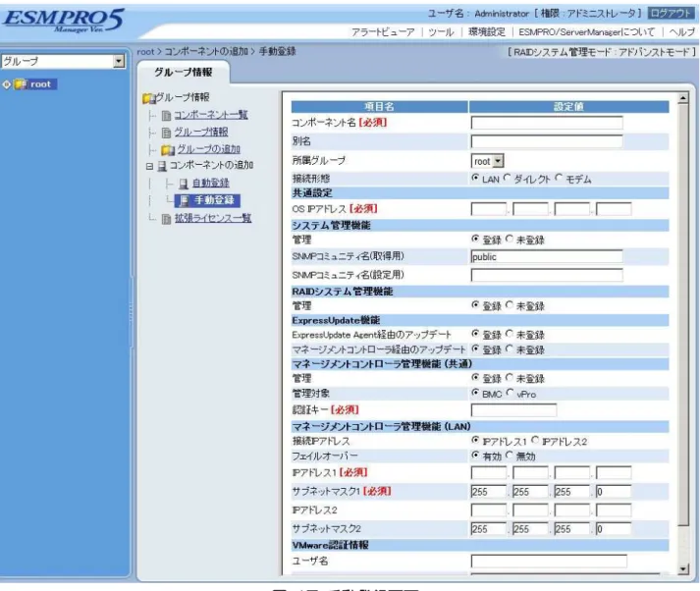Click the SNMPコミュニティ名(取得用) field
Viewport: 700px width, 591px height.
[x=547, y=256]
